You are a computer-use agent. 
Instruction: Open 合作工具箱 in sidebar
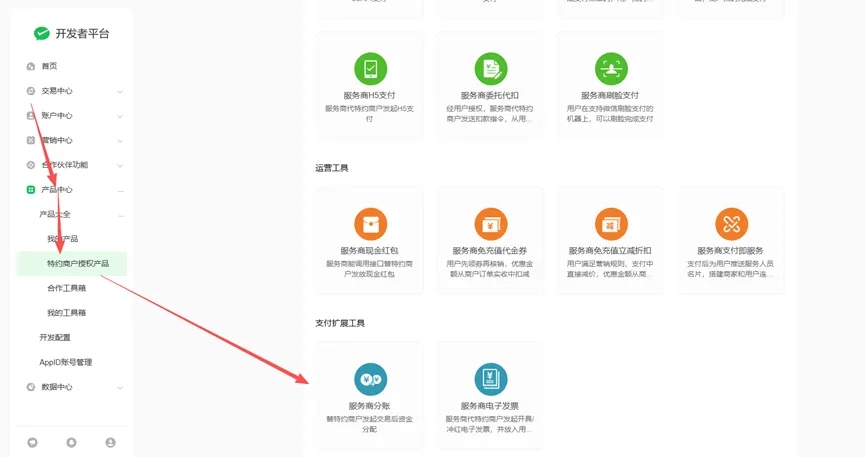pyautogui.click(x=67, y=288)
